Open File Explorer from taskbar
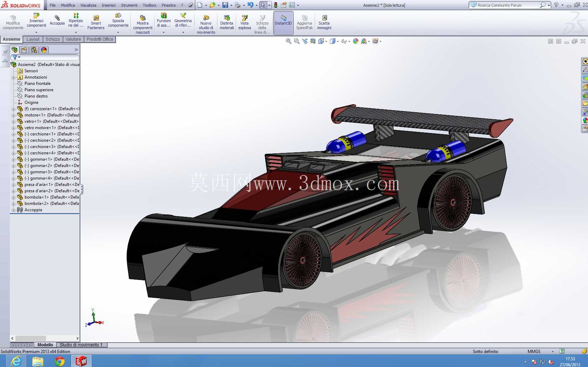This screenshot has width=588, height=367. coord(38,361)
